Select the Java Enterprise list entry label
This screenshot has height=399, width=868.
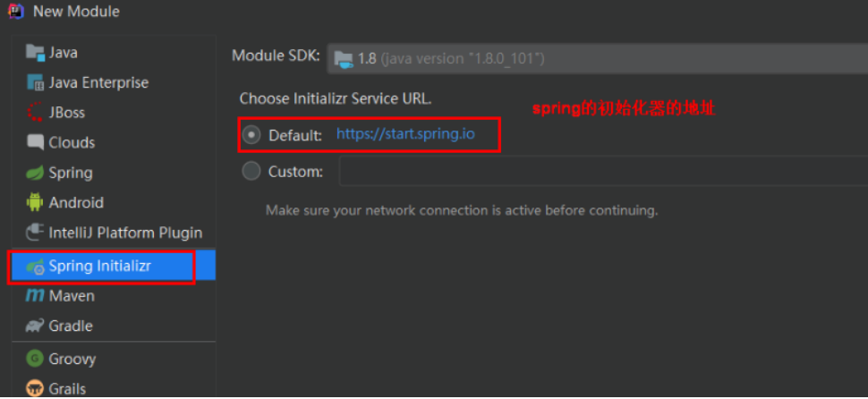(x=98, y=83)
